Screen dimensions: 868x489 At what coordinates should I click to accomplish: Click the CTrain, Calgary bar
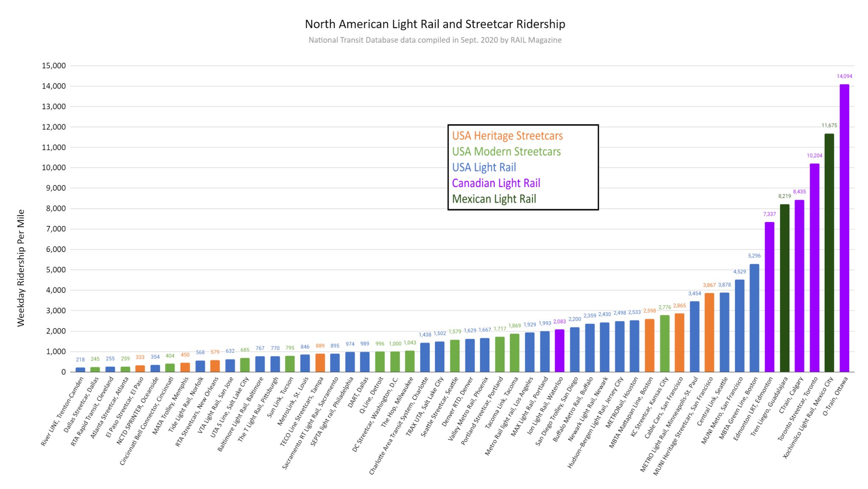click(799, 286)
